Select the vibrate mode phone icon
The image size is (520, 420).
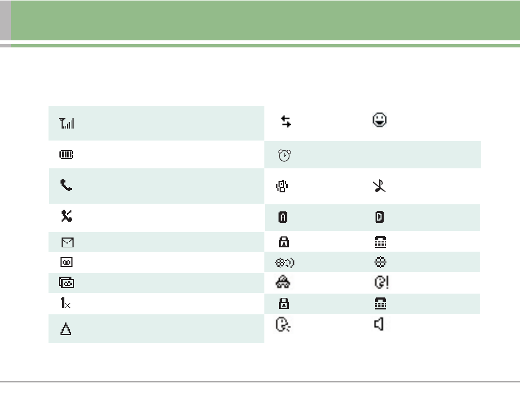coord(282,186)
